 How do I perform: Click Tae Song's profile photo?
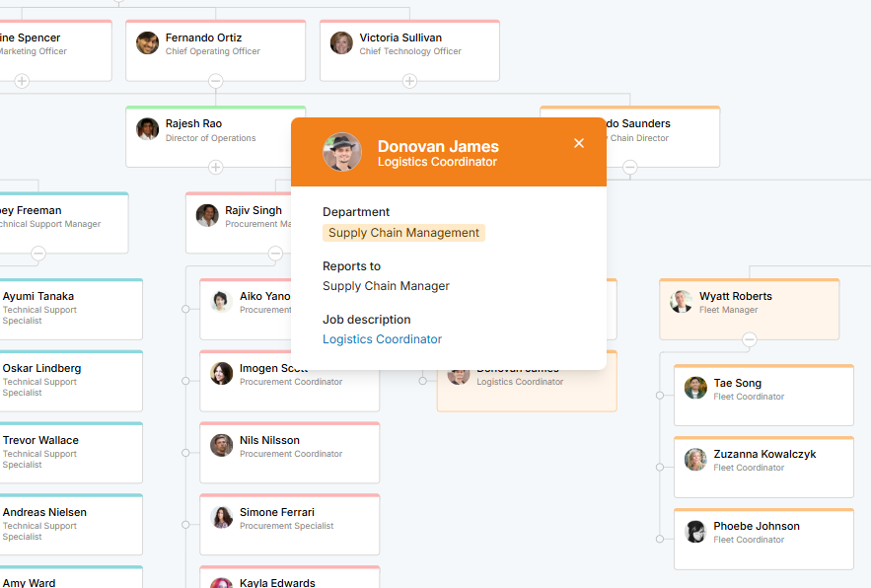coord(695,389)
